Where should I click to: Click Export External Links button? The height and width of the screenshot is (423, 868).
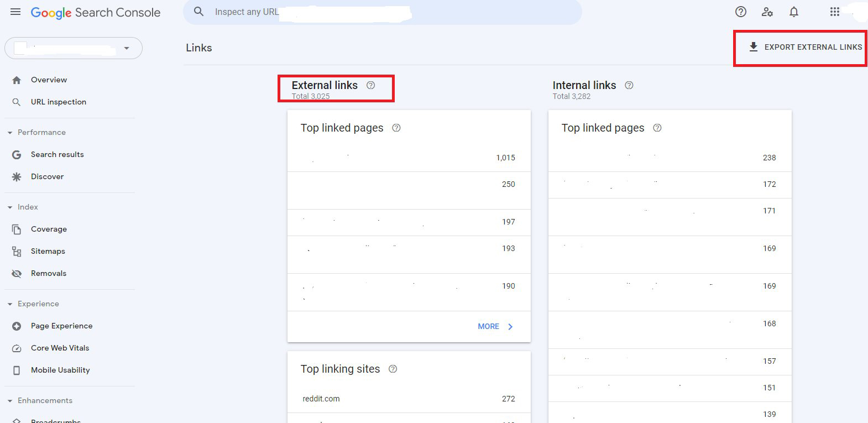806,47
